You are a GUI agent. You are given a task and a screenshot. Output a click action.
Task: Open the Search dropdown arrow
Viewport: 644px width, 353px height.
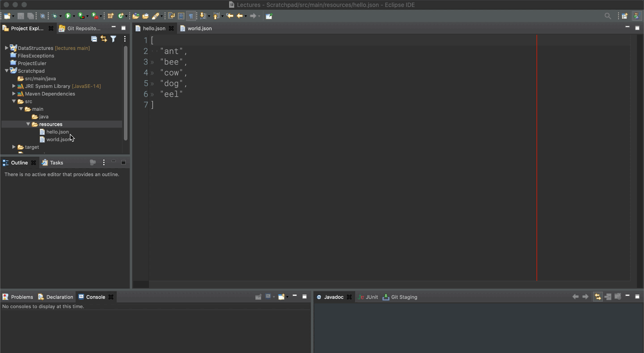(161, 16)
